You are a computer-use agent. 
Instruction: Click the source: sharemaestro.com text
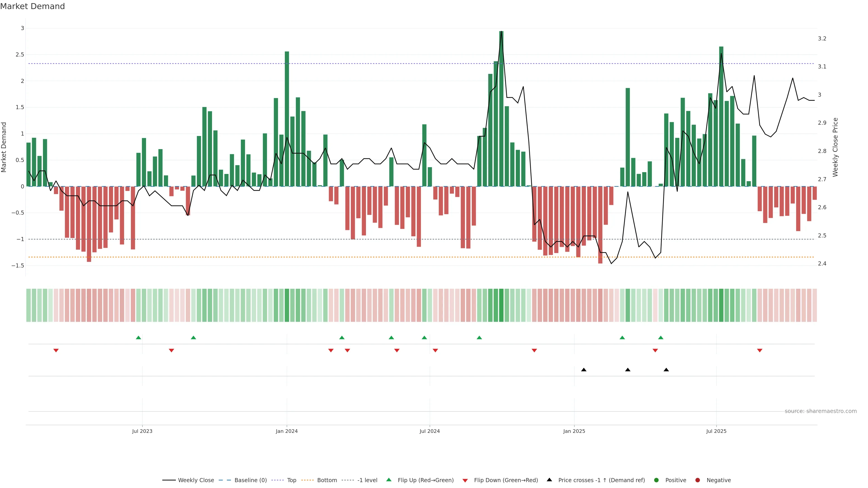point(821,411)
